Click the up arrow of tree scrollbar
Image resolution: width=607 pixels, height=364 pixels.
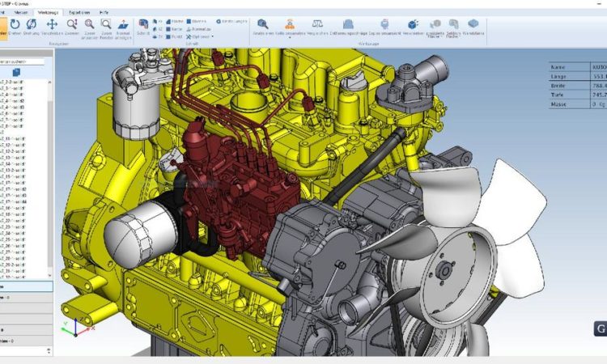point(49,82)
